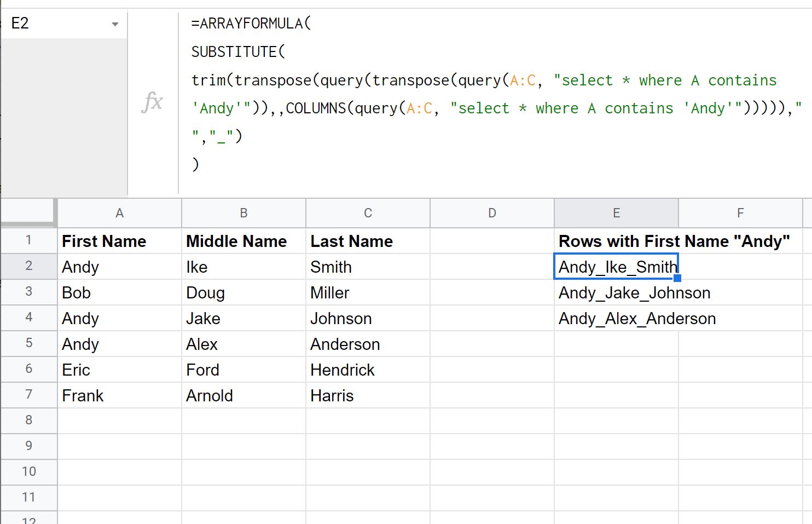Click the cell containing 'Bob'

tap(119, 292)
